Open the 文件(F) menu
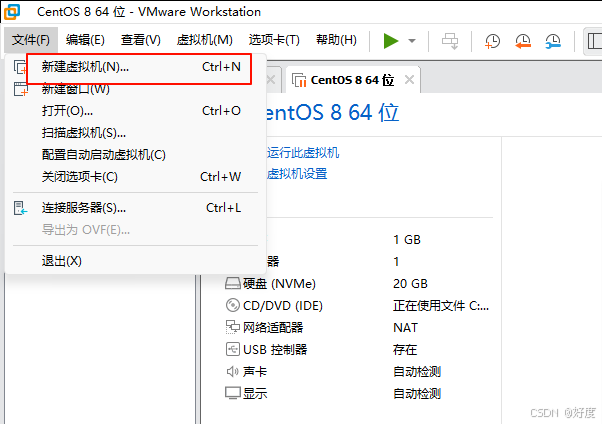The height and width of the screenshot is (424, 602). tap(31, 40)
